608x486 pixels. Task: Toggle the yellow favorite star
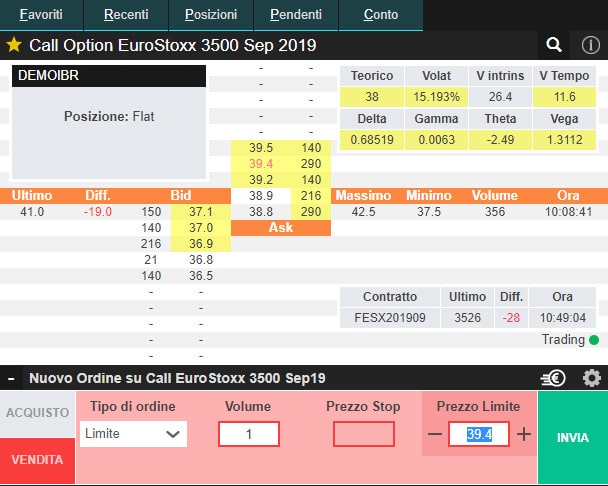pyautogui.click(x=14, y=45)
